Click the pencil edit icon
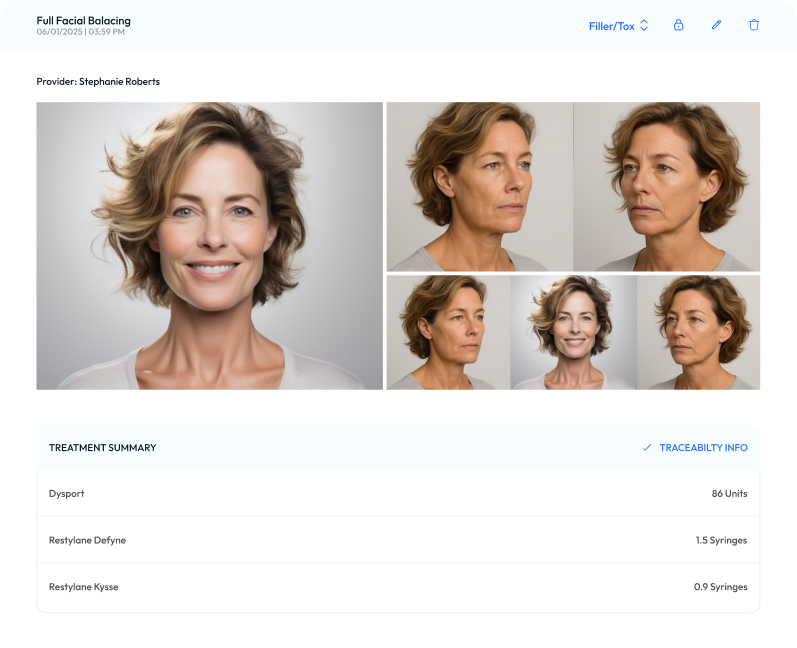This screenshot has height=648, width=797. pyautogui.click(x=716, y=25)
